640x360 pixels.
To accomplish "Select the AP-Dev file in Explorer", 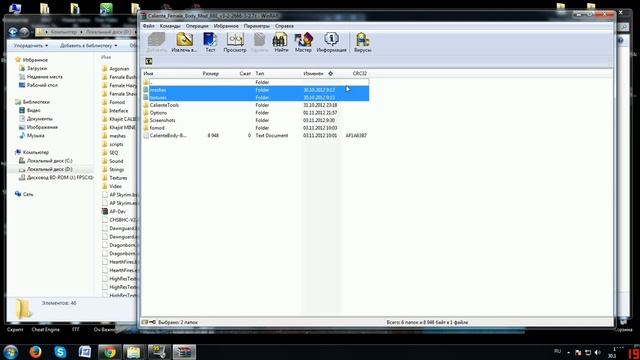I will (114, 211).
